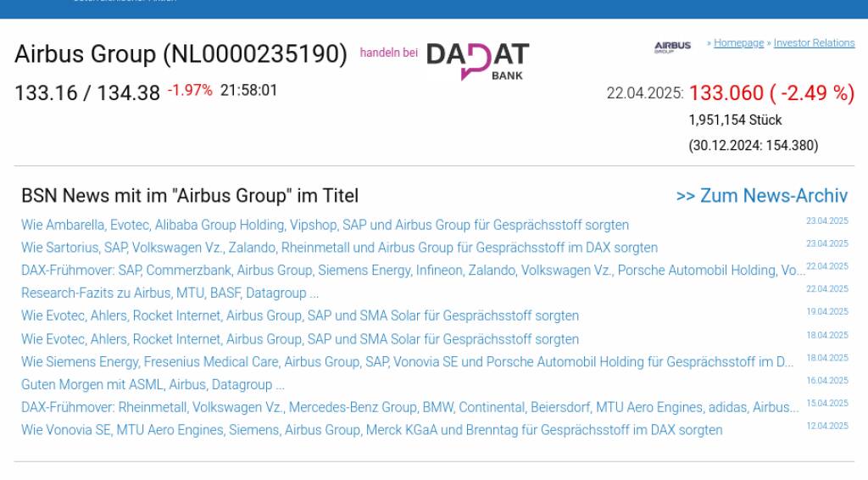Click the DADAT Bank logo
Screen dimensions: 868x480
tap(477, 61)
